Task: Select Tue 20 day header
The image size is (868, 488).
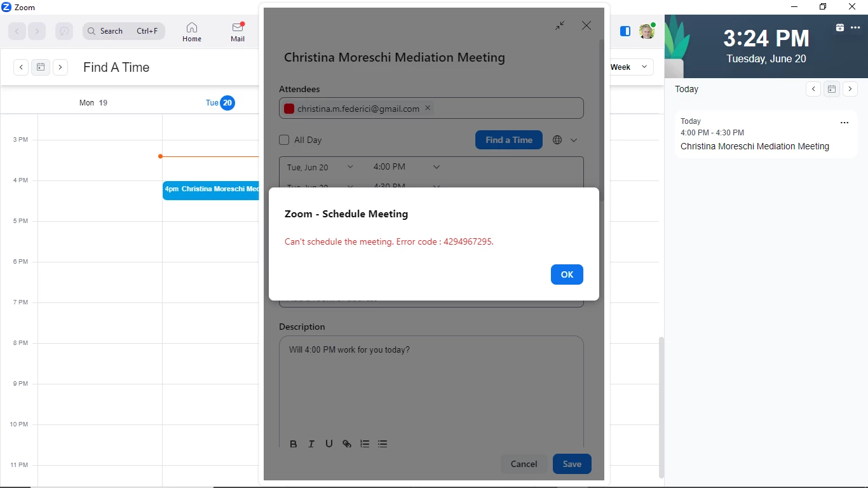Action: click(220, 102)
